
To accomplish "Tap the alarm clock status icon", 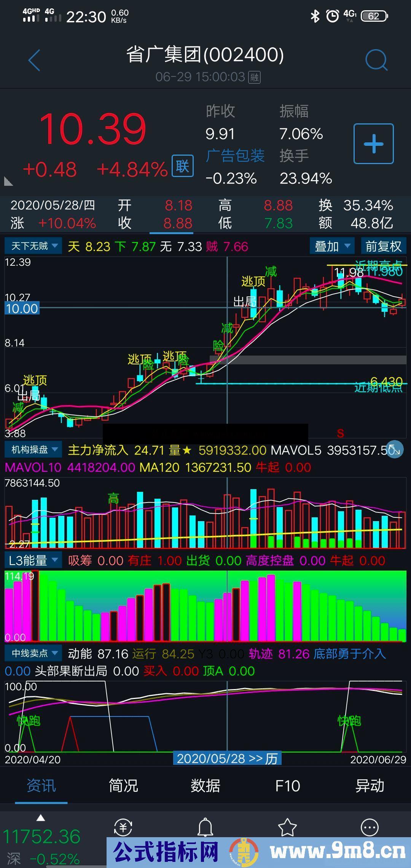I will pyautogui.click(x=332, y=16).
